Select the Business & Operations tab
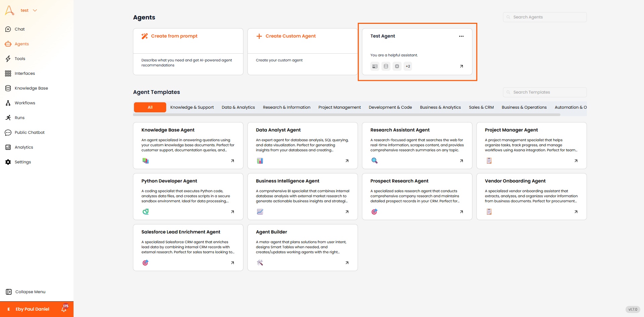 pyautogui.click(x=524, y=107)
